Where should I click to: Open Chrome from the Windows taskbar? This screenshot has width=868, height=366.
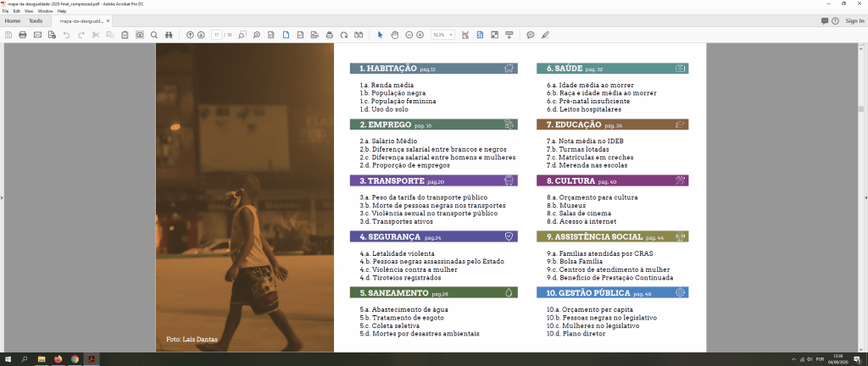tap(75, 359)
